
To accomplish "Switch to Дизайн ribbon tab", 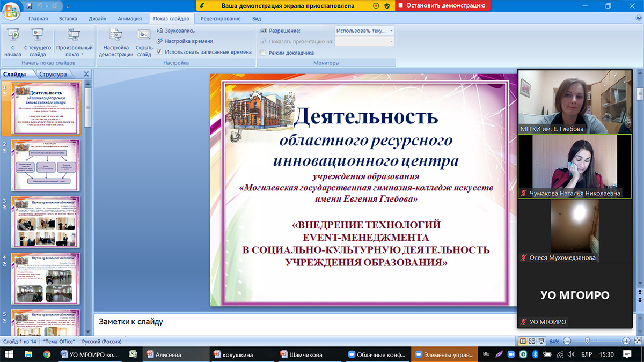I will [x=98, y=18].
